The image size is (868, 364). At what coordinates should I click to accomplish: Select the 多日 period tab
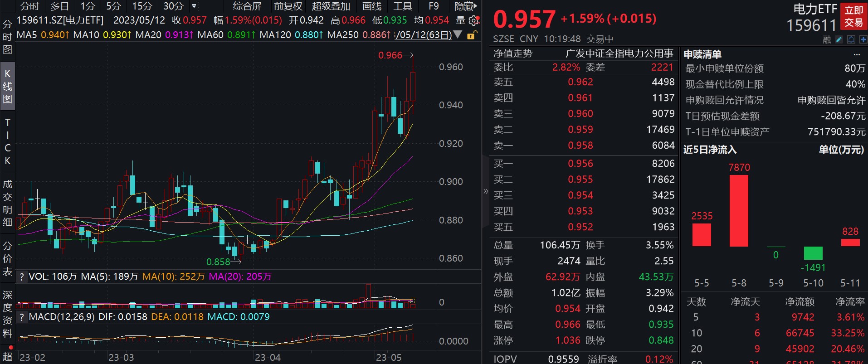pyautogui.click(x=59, y=6)
